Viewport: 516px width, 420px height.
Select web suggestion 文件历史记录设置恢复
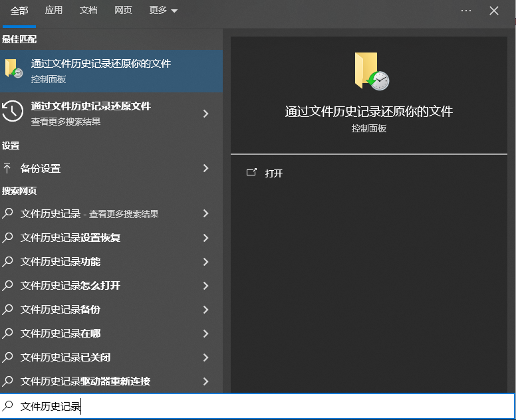[111, 238]
